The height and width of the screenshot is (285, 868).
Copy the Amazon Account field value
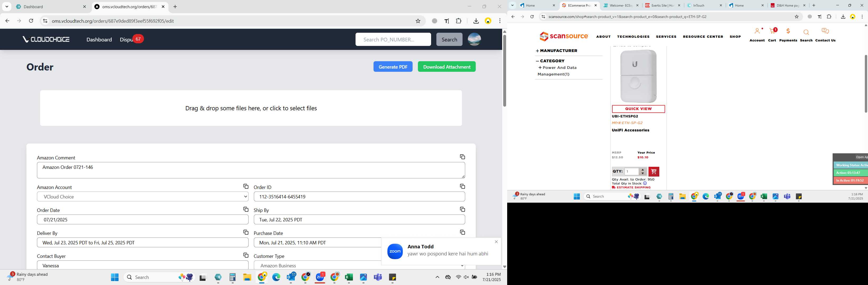[x=246, y=186]
